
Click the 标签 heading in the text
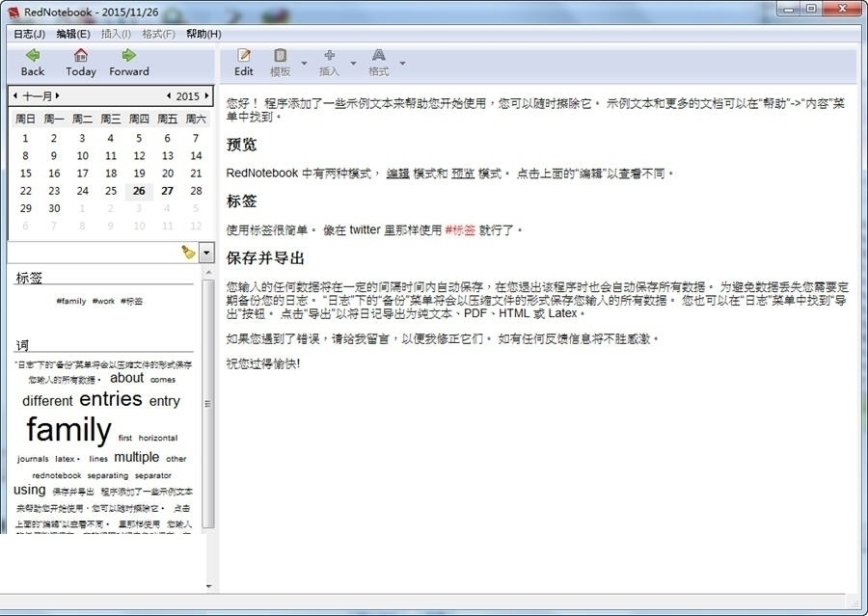point(241,201)
